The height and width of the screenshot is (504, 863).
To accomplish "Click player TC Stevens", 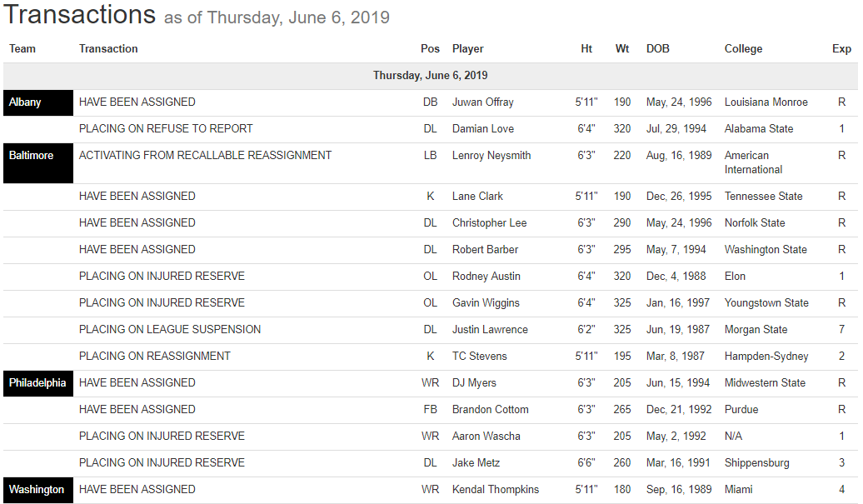I will pyautogui.click(x=479, y=357).
